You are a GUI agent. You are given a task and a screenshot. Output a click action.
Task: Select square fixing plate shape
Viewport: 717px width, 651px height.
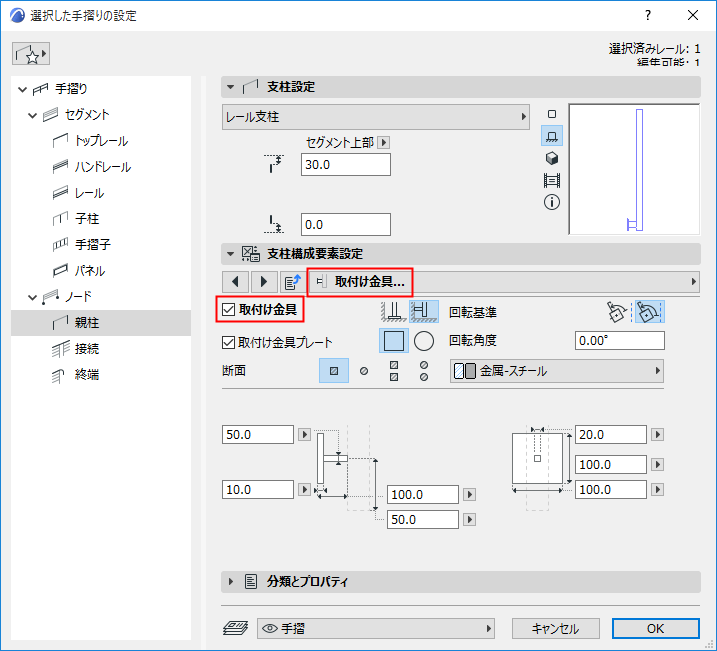pos(394,341)
